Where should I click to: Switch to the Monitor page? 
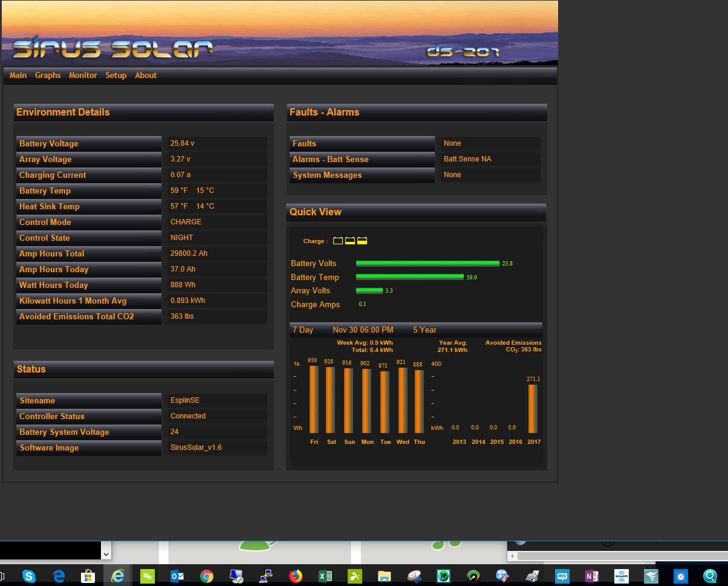(x=83, y=76)
